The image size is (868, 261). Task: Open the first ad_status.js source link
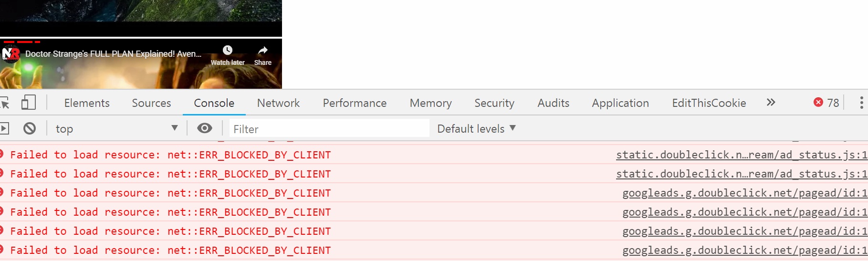point(741,155)
